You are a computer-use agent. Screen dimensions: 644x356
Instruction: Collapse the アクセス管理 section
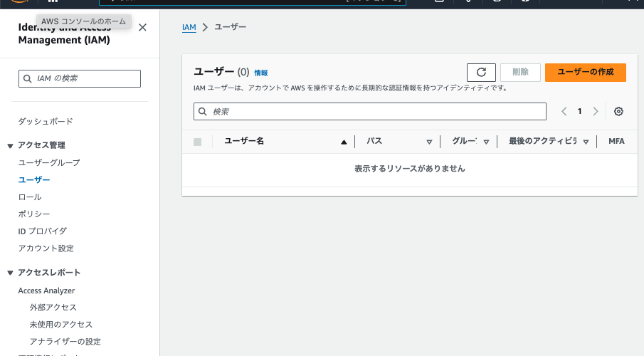[10, 145]
